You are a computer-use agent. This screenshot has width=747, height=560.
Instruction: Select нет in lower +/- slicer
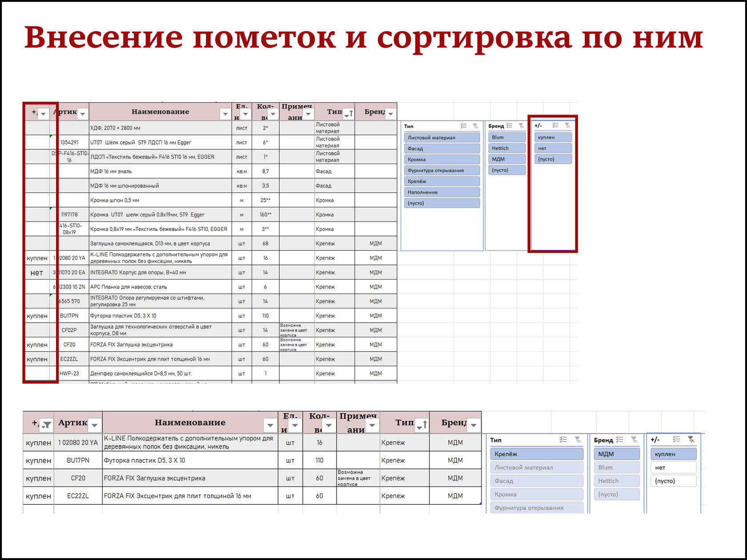click(673, 467)
